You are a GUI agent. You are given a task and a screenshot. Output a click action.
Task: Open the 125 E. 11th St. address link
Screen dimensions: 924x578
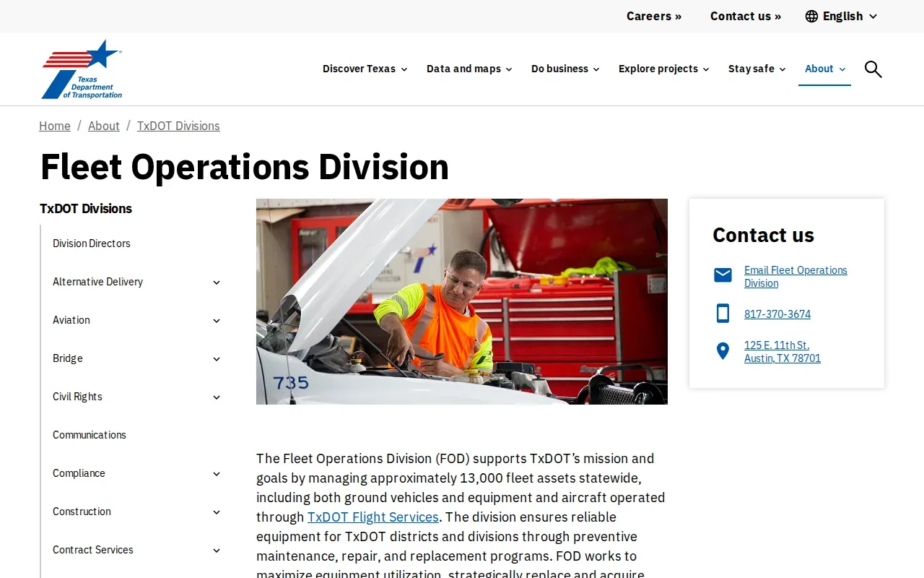783,352
